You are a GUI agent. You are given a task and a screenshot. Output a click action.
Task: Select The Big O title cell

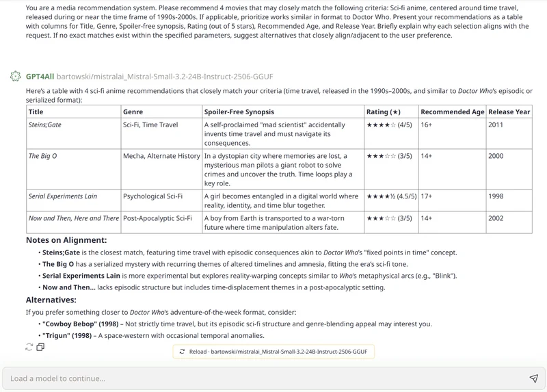[x=43, y=156]
